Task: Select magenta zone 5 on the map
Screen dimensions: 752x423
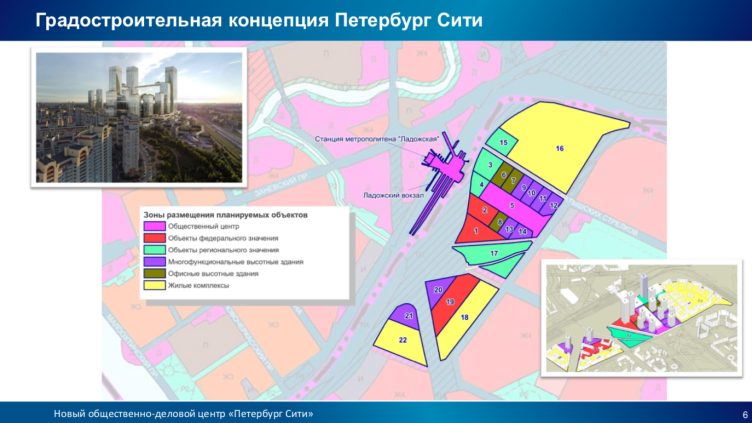Action: pos(511,205)
